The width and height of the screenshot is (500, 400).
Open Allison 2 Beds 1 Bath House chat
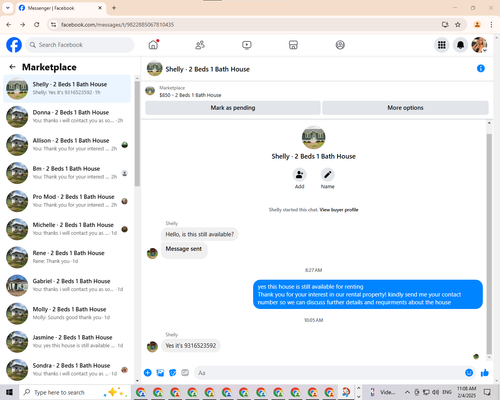(x=67, y=144)
